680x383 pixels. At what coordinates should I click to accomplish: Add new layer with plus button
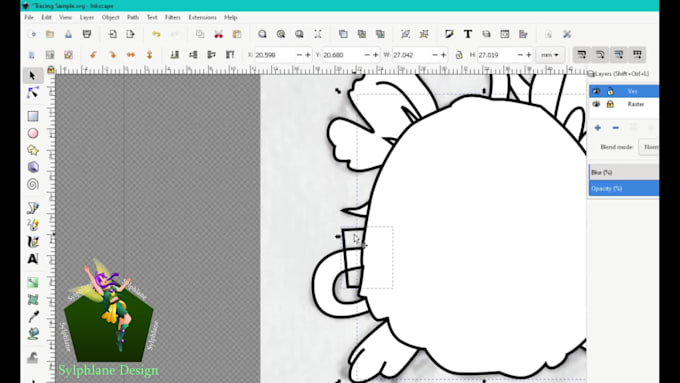[598, 128]
